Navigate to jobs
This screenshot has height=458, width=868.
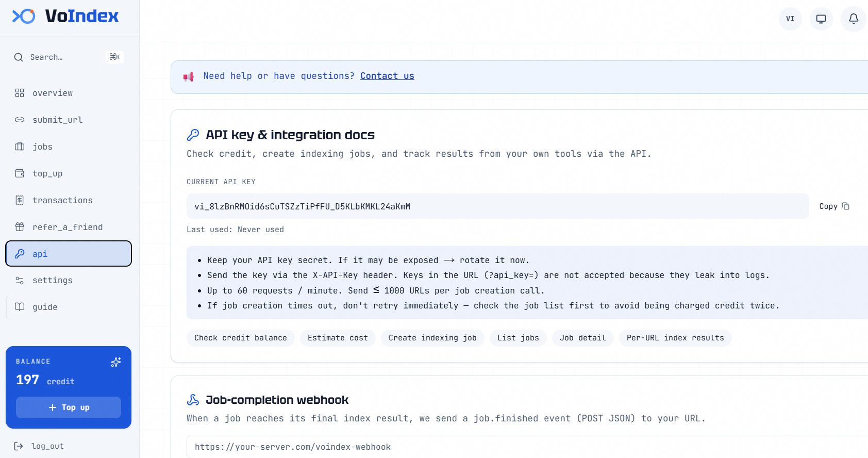point(69,146)
